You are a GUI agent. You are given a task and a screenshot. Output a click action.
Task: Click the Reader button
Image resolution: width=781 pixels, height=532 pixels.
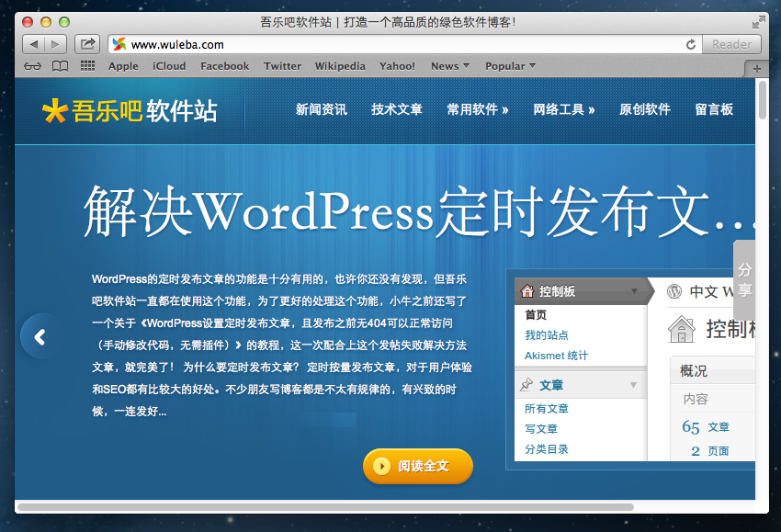[x=731, y=44]
